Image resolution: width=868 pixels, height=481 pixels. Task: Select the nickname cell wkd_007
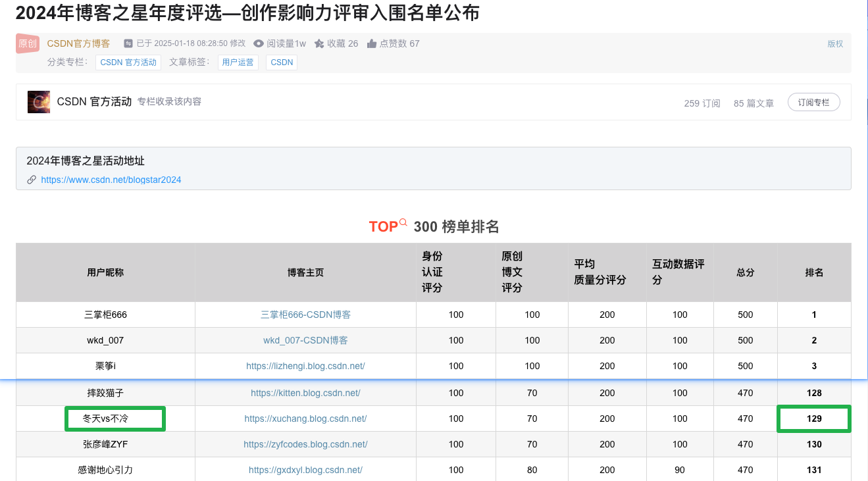[105, 340]
